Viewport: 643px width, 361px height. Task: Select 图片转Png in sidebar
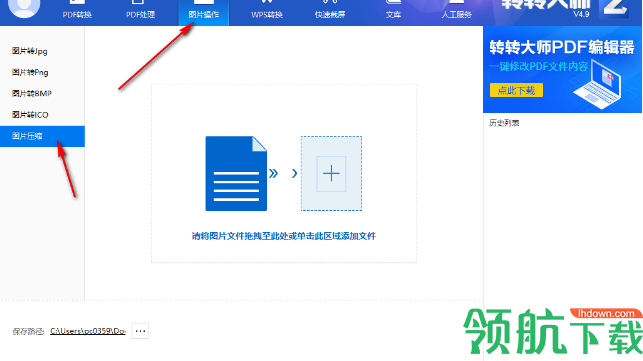(30, 73)
